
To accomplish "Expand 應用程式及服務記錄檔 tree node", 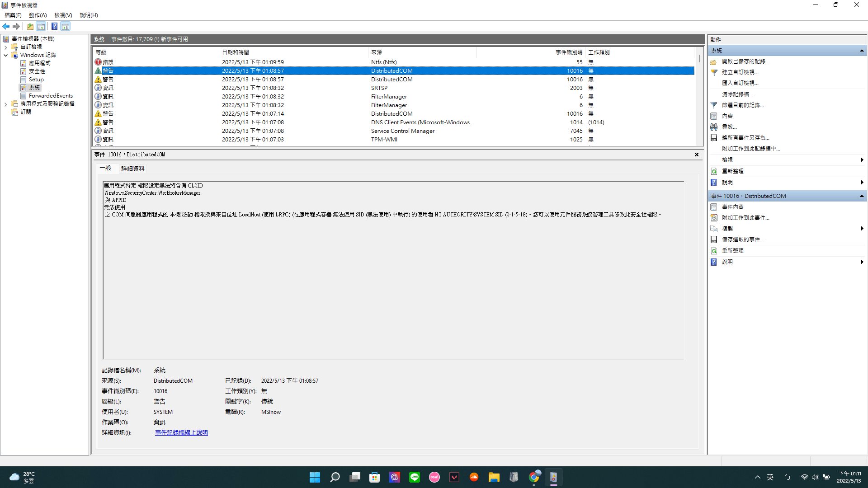I will pyautogui.click(x=5, y=104).
